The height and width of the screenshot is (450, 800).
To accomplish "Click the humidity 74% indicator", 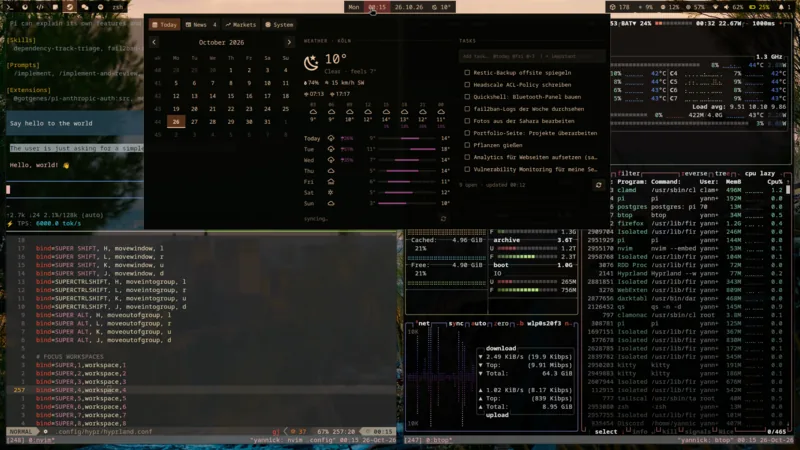I will pos(312,83).
